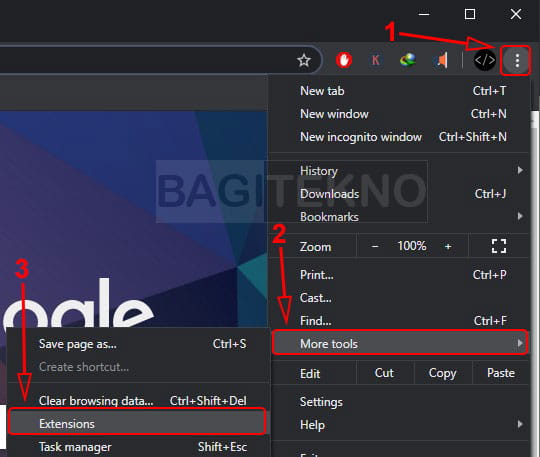Bookmark this page with the star icon

[x=304, y=60]
